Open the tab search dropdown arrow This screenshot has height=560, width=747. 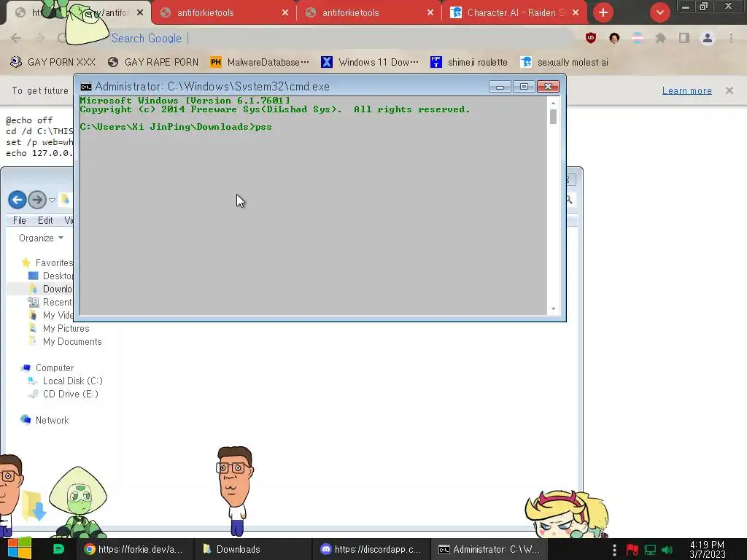659,13
